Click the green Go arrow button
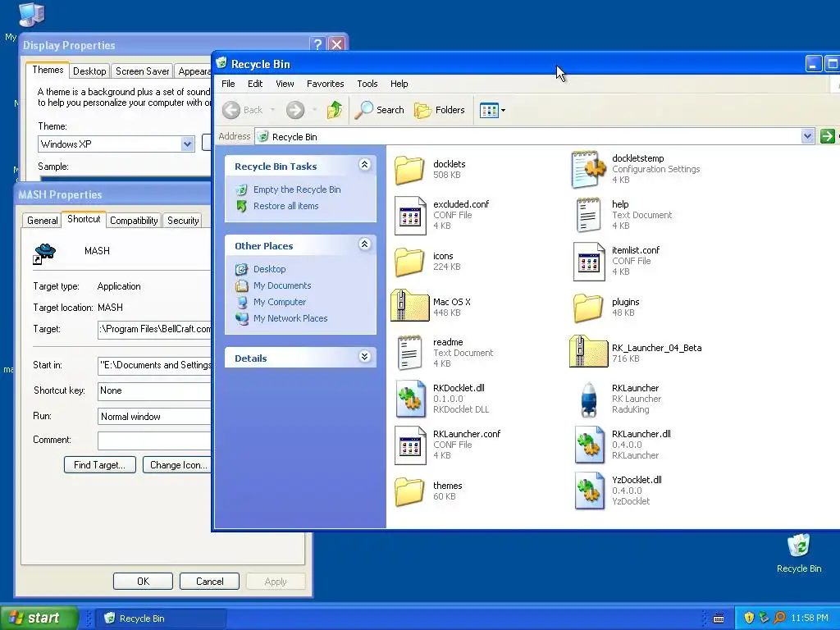 pos(827,137)
